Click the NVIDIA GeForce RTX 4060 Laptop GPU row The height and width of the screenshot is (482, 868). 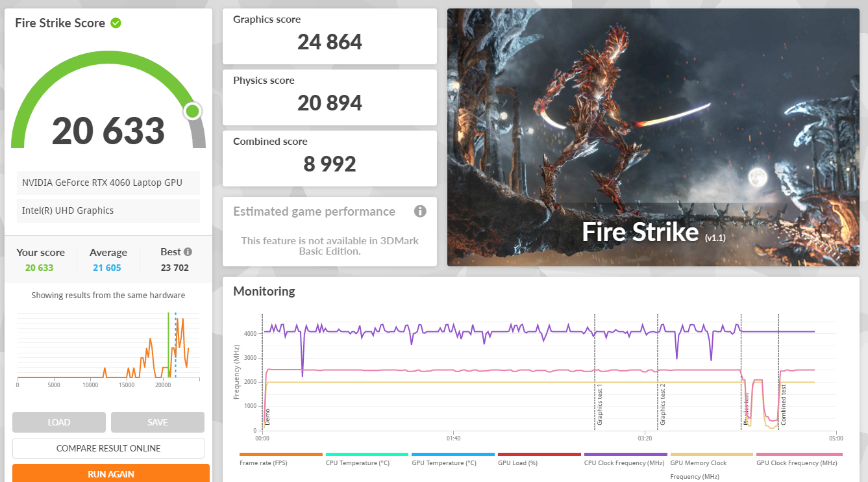coord(108,183)
